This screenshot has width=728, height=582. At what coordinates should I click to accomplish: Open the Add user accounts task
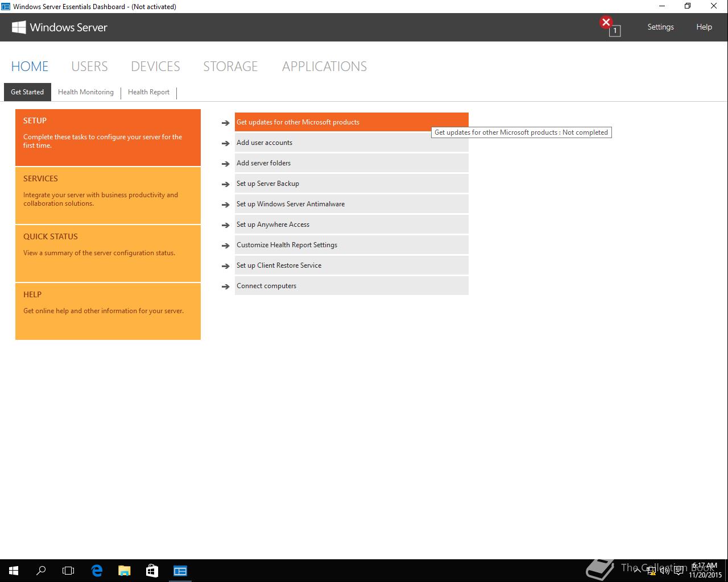351,143
